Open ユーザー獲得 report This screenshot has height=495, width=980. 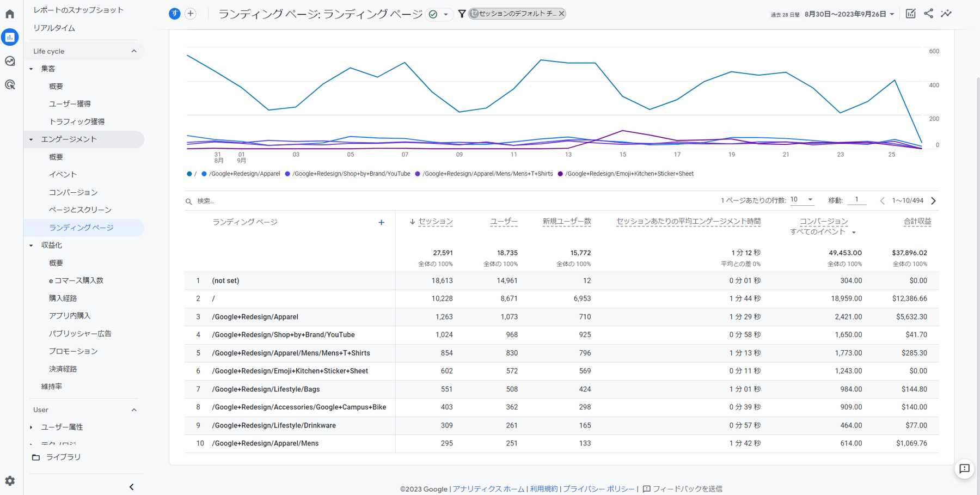pyautogui.click(x=70, y=104)
